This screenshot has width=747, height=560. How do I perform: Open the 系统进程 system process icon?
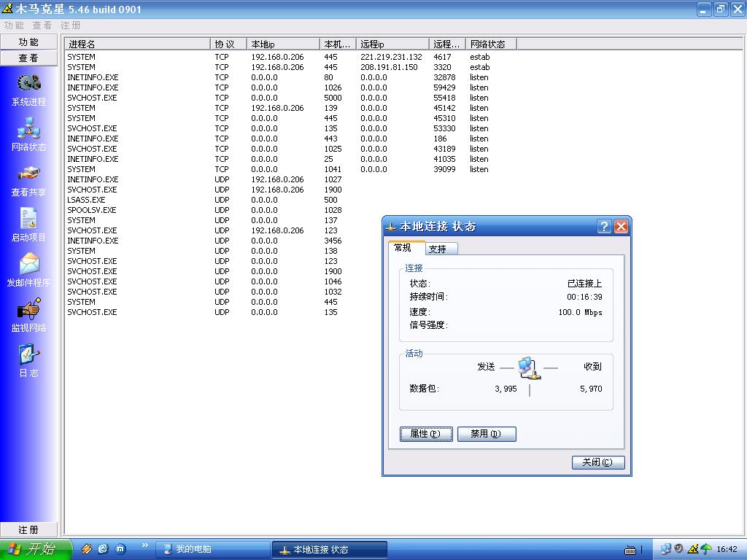pos(28,83)
